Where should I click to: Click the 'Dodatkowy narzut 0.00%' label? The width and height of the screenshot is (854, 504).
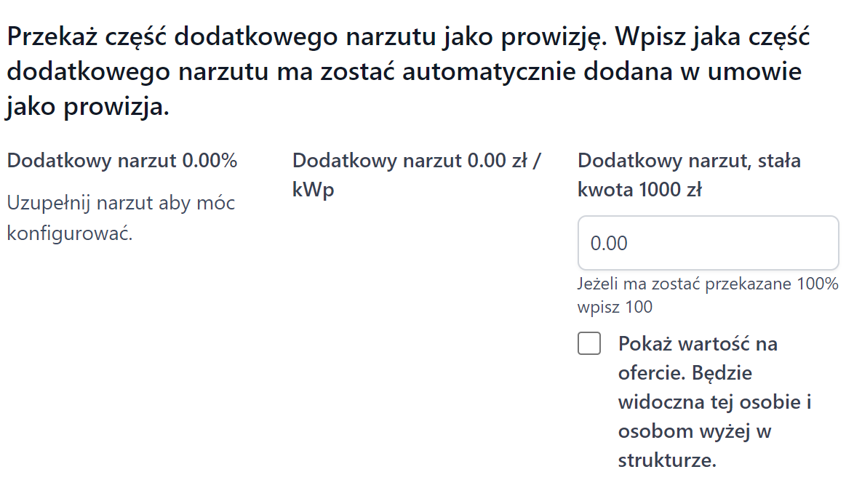point(122,161)
